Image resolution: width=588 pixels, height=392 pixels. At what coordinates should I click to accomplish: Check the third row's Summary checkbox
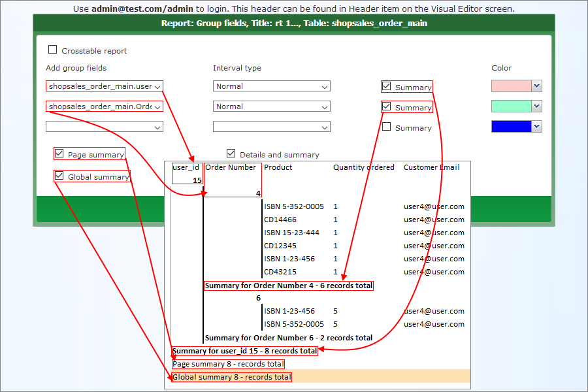[387, 127]
